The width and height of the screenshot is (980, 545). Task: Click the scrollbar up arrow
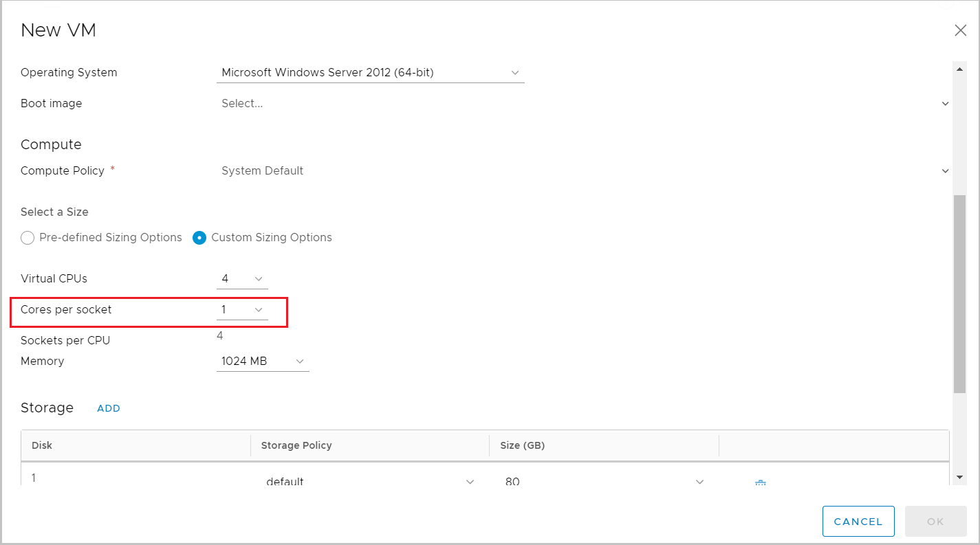pyautogui.click(x=959, y=67)
